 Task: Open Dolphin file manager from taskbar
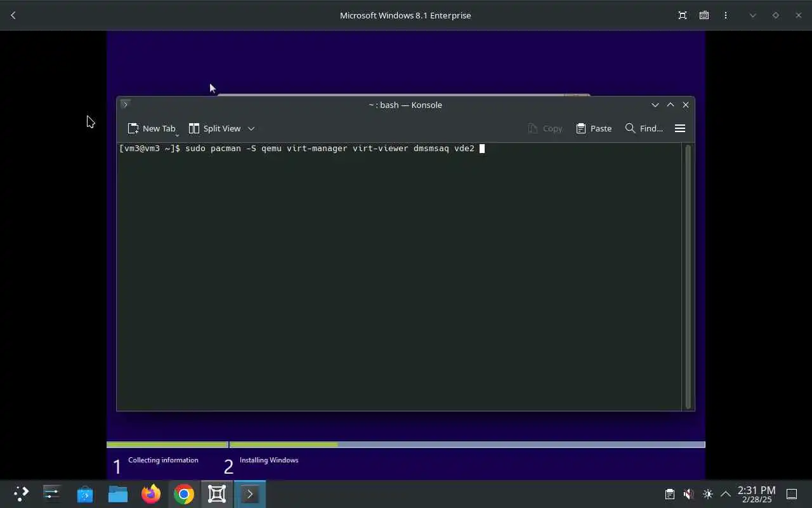(118, 494)
